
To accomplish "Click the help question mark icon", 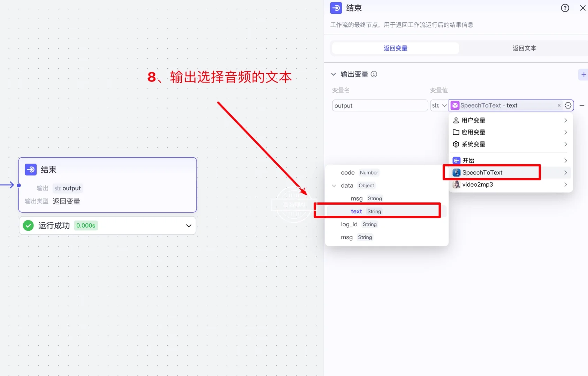I will (564, 8).
